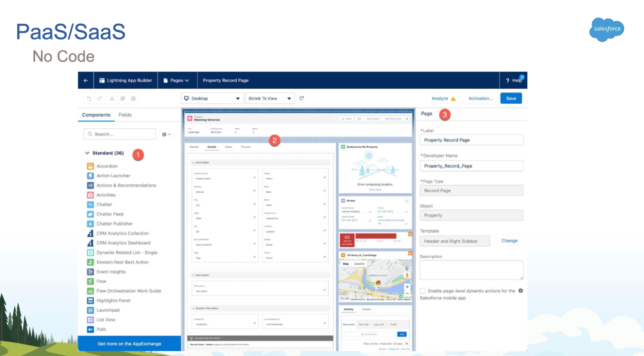Viewport: 644px width, 356px height.
Task: Open the Pages dropdown in the header
Action: (177, 81)
